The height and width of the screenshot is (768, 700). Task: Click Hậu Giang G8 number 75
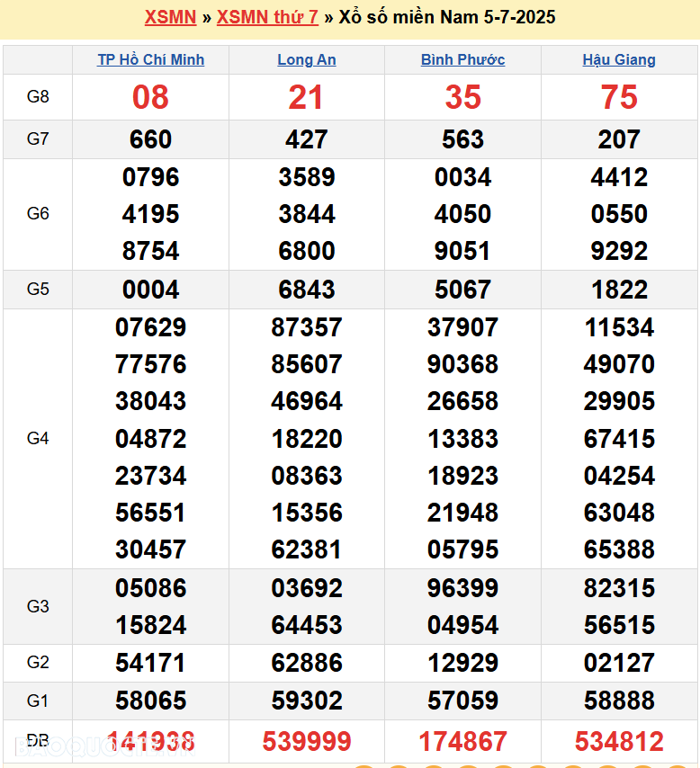(x=619, y=97)
